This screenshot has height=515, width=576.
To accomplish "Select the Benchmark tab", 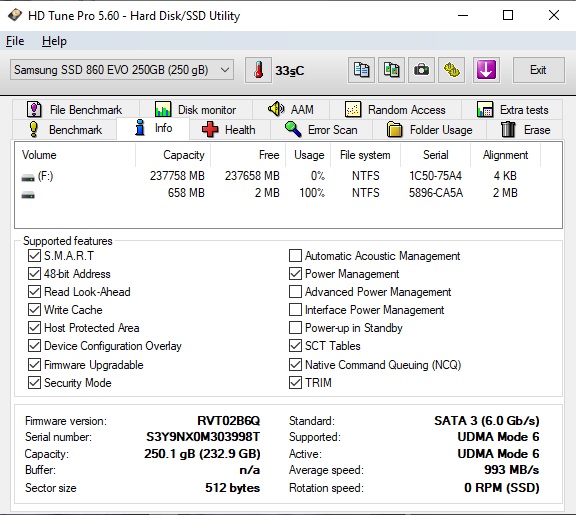I will tap(65, 130).
